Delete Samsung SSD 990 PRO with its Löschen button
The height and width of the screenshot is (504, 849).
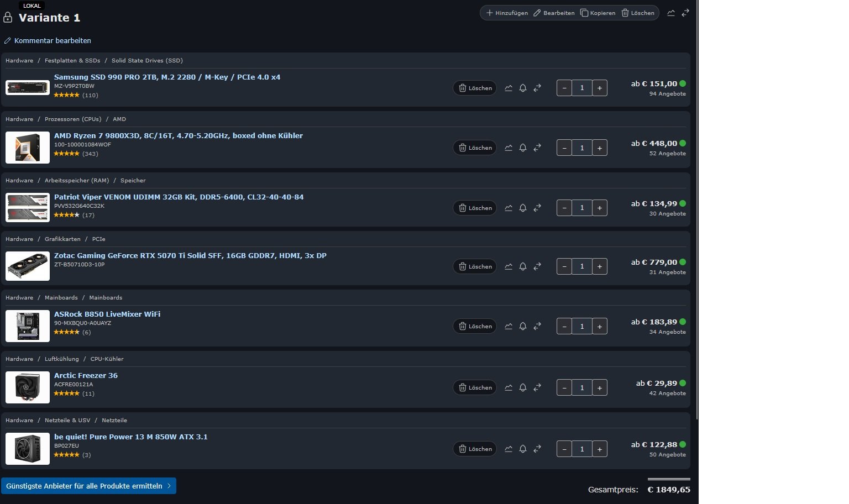[x=475, y=88]
